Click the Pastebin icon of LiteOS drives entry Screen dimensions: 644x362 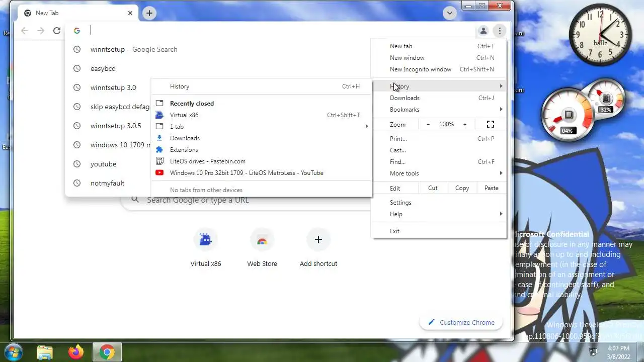click(159, 161)
